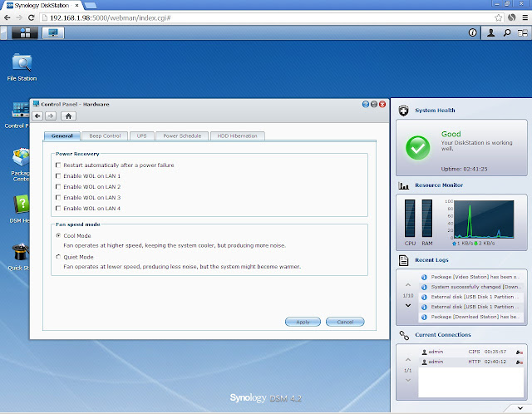Click the Apply button

[x=303, y=322]
